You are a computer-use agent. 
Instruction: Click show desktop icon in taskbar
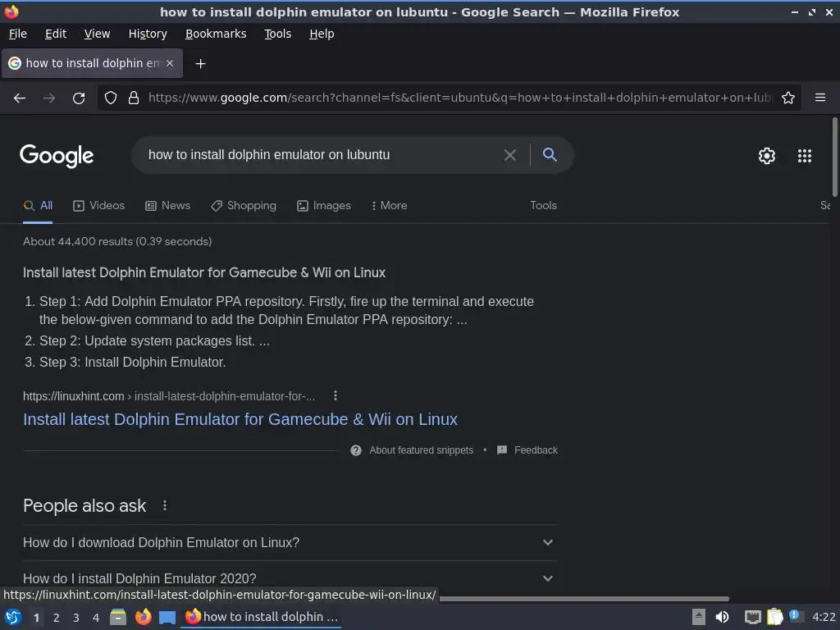click(x=167, y=618)
